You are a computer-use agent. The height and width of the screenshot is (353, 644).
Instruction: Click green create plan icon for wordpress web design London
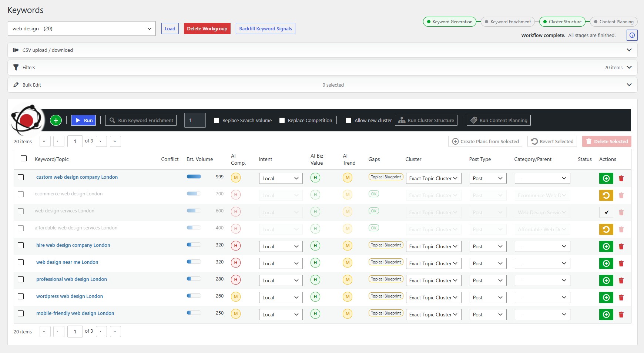point(606,297)
